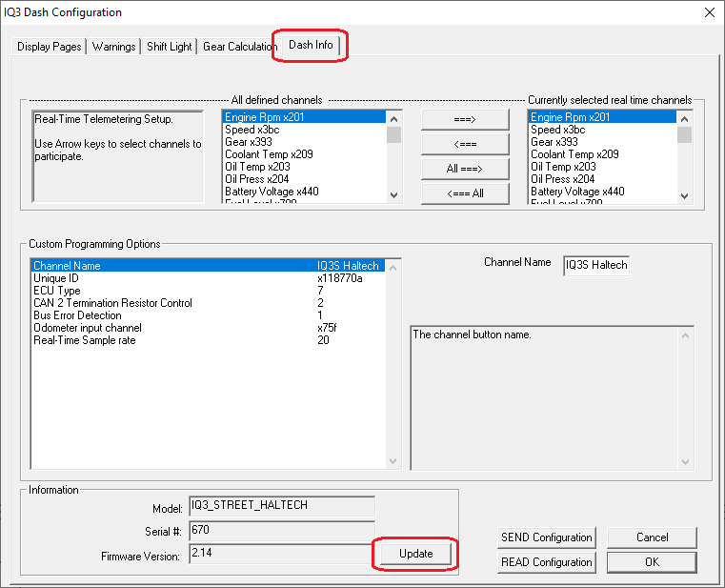725x588 pixels.
Task: Select Coolant Temp x209 in selected real time channels
Action: click(x=602, y=154)
